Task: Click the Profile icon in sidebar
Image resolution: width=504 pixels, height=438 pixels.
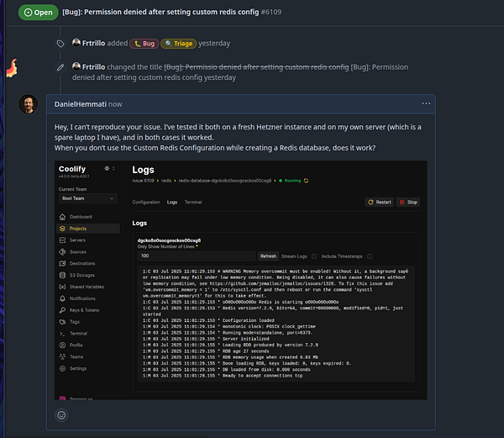Action: (63, 345)
